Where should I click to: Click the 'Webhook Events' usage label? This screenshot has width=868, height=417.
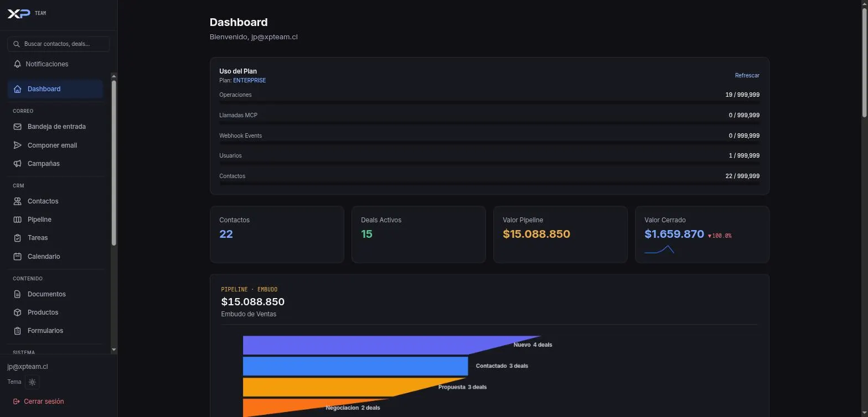[x=240, y=135]
